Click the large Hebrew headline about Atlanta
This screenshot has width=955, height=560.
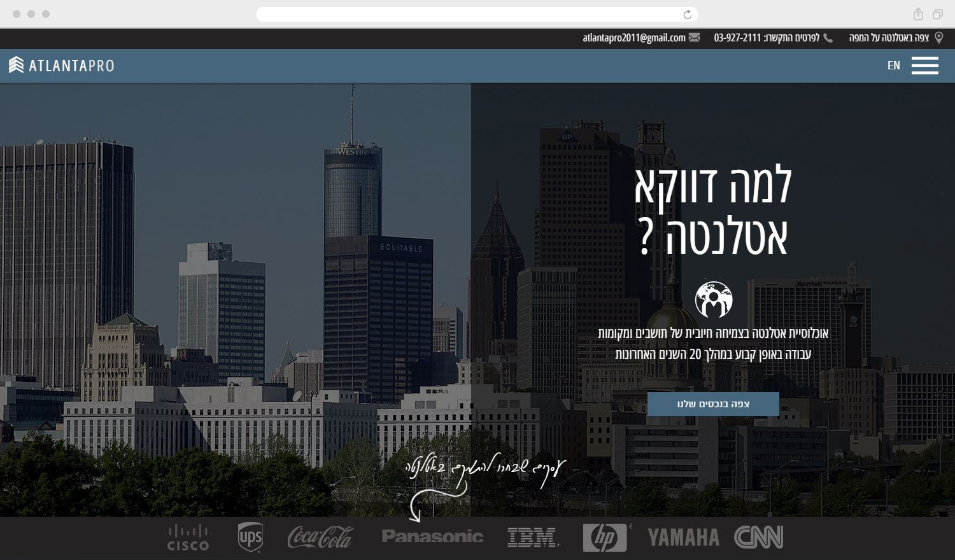tap(713, 210)
